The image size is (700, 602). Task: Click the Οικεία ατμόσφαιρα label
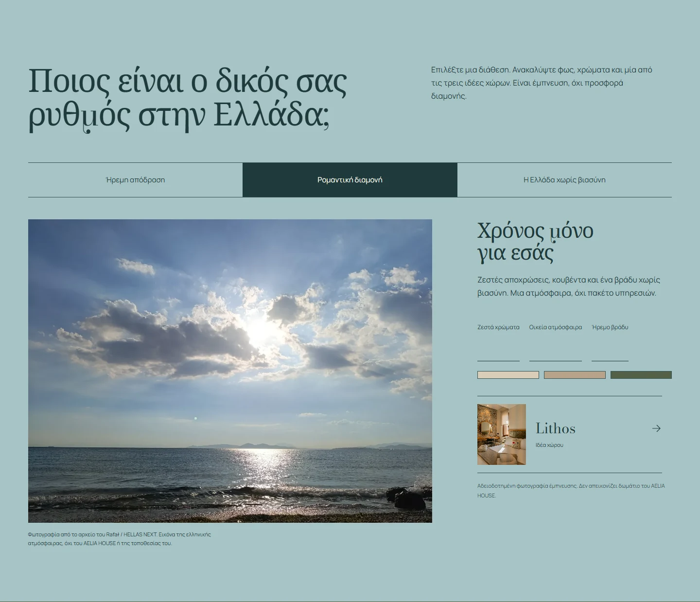[x=556, y=327]
